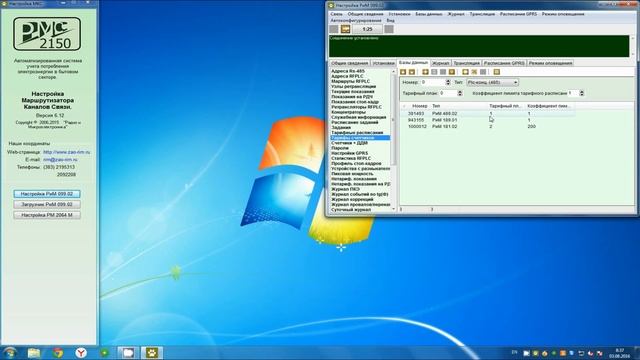Select Расписание заданий in the list

355,122
